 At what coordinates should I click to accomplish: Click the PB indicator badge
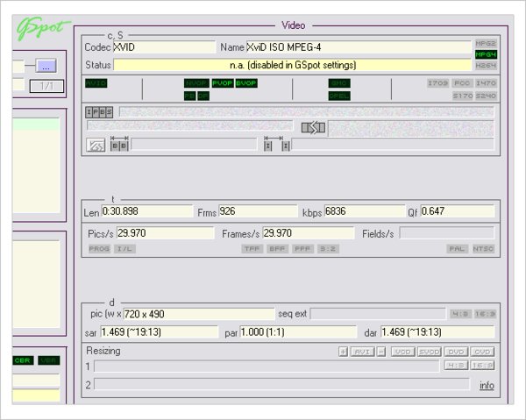tap(190, 96)
